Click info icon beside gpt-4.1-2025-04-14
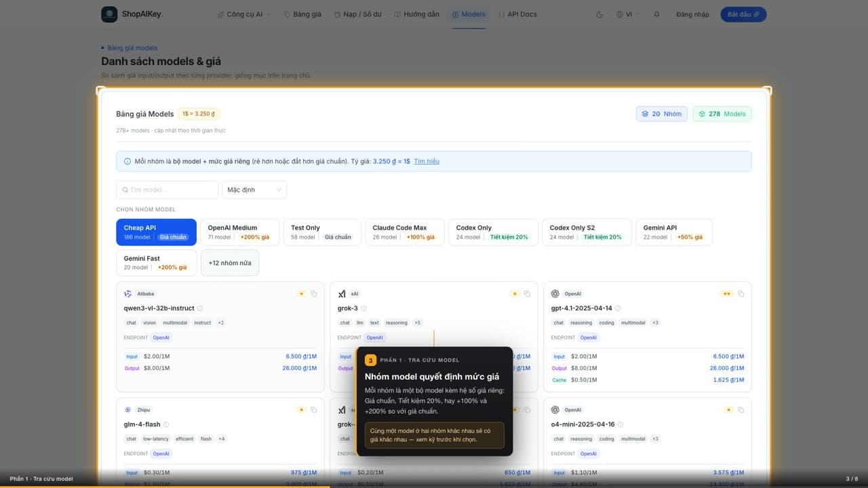 click(618, 308)
